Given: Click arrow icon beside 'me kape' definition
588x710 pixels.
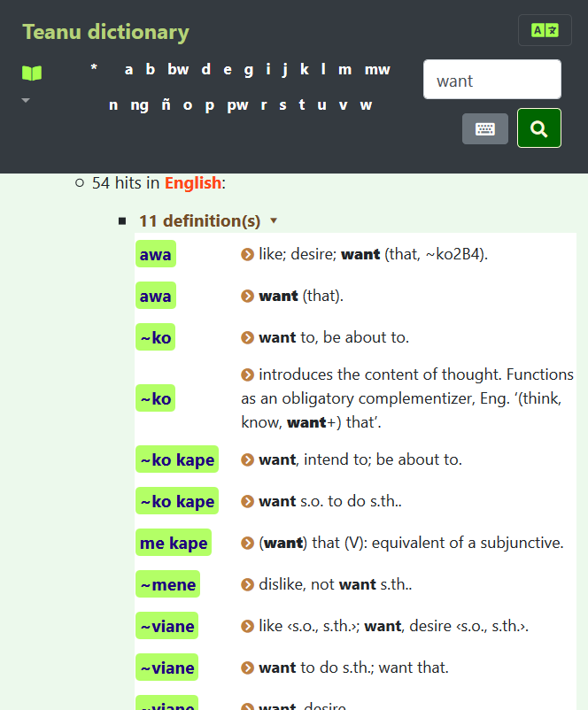Looking at the screenshot, I should (247, 543).
